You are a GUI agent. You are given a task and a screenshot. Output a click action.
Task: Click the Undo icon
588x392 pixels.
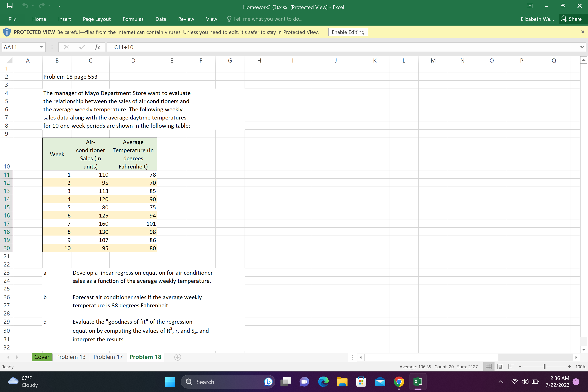coord(25,6)
